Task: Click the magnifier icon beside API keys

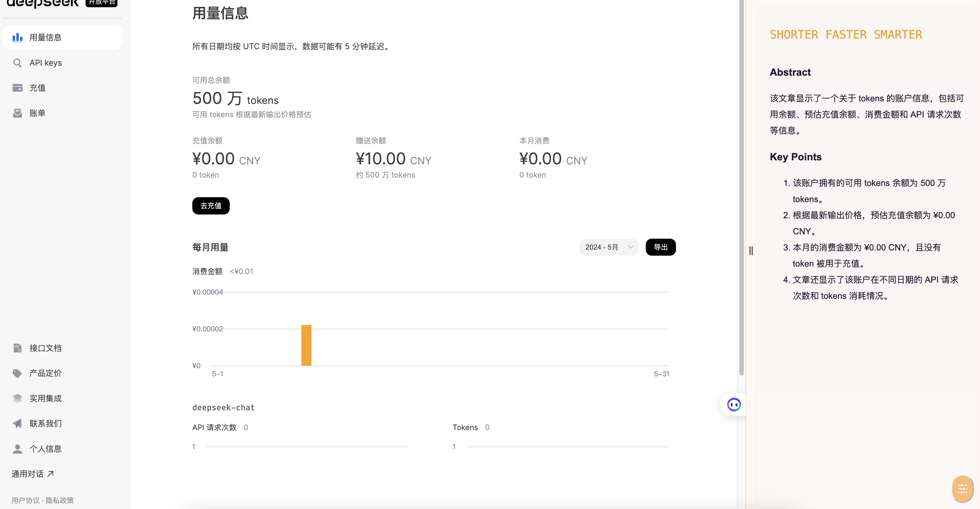Action: [x=18, y=63]
